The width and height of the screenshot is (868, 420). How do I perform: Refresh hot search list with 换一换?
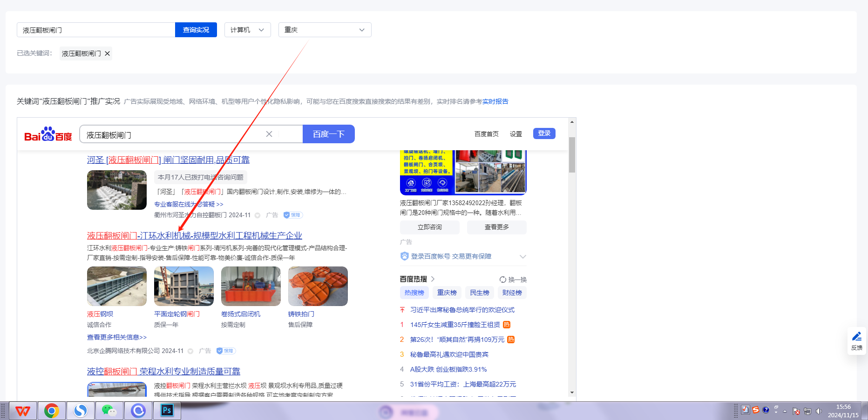coord(513,280)
